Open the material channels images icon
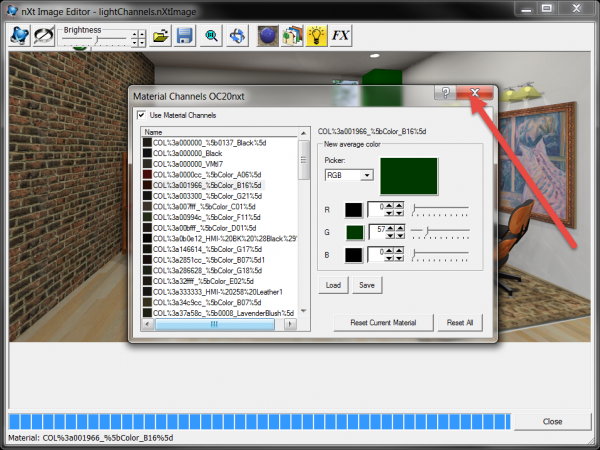The image size is (600, 450). [x=292, y=36]
